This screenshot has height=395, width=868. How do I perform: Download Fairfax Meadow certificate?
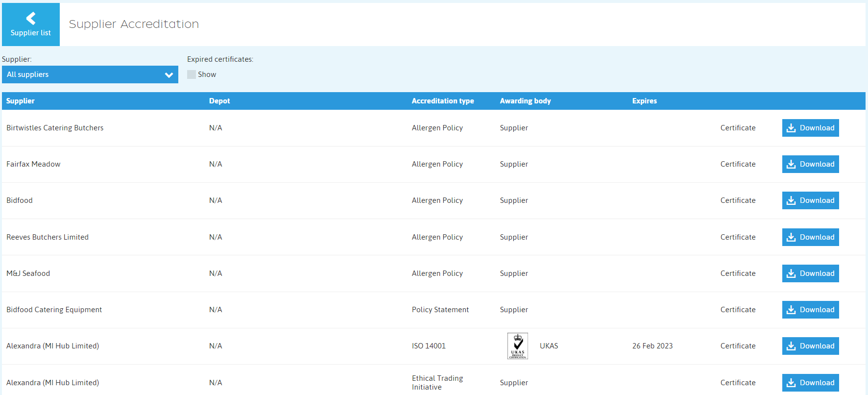[810, 164]
